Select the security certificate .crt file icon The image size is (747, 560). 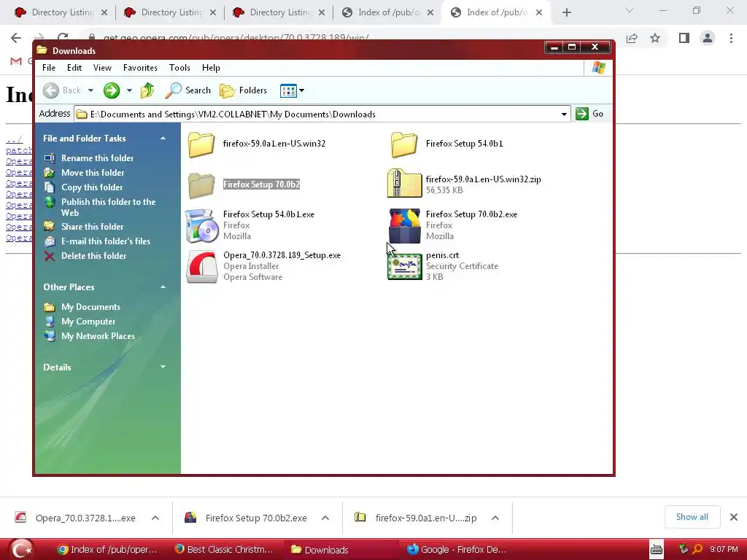click(404, 267)
